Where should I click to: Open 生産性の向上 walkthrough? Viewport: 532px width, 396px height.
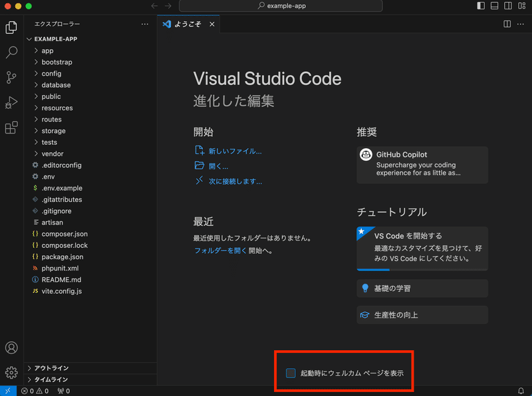pyautogui.click(x=422, y=315)
